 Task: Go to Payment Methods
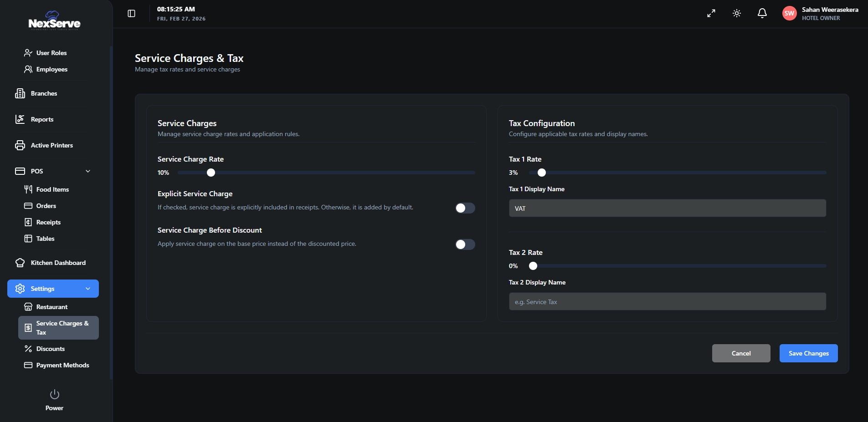(x=62, y=365)
